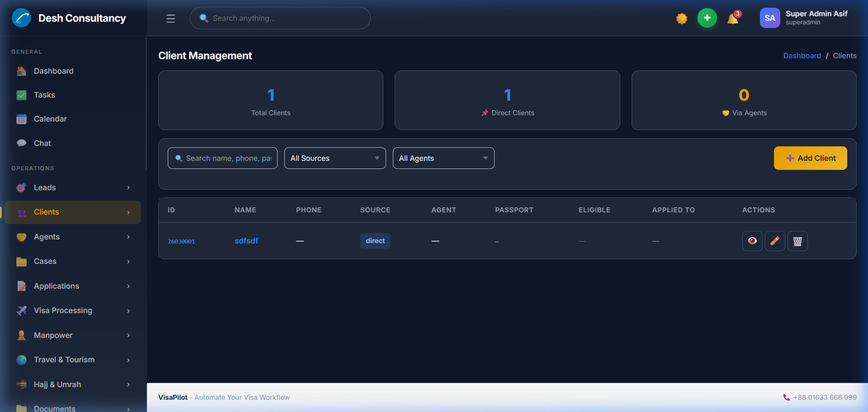The image size is (868, 412).
Task: Focus the client name, phone search field
Action: click(x=222, y=158)
